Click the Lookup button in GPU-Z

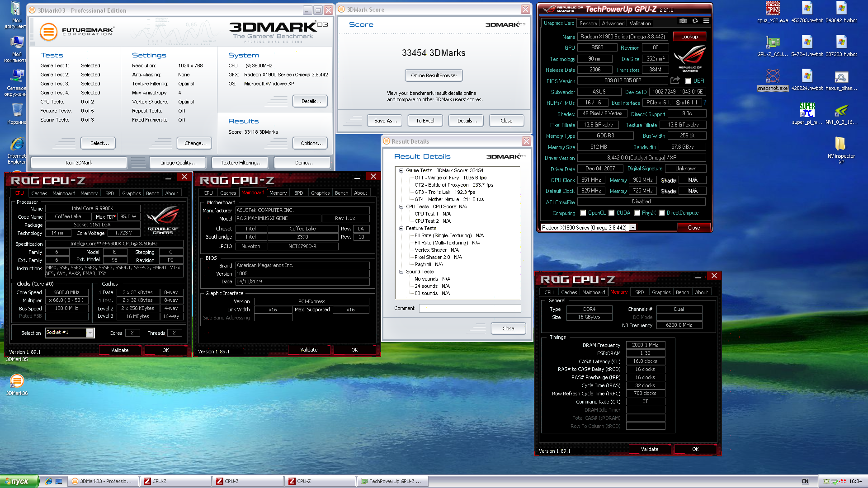click(x=689, y=37)
